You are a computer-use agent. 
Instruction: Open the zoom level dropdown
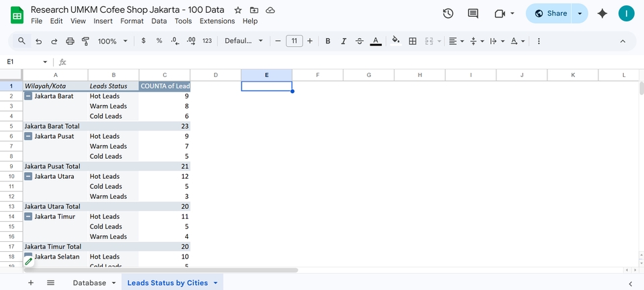[x=113, y=41]
